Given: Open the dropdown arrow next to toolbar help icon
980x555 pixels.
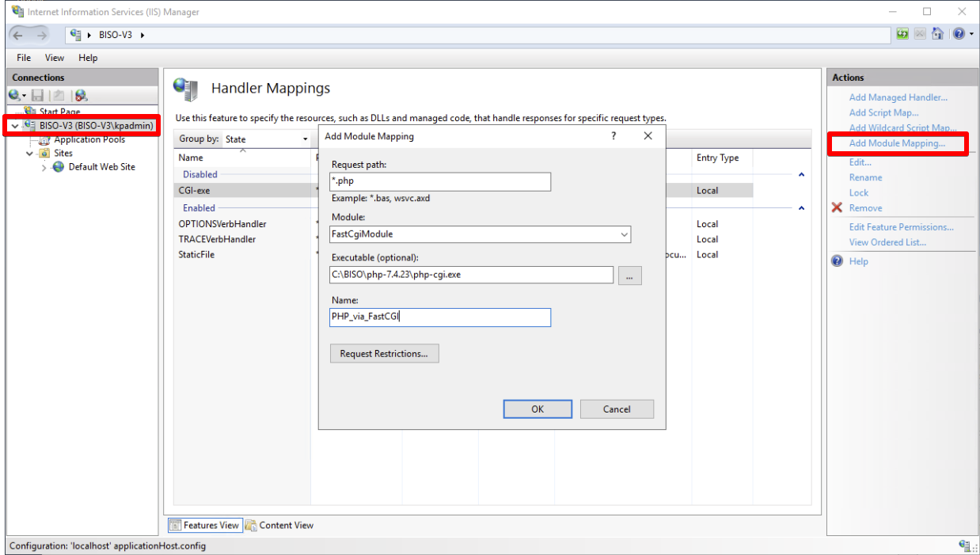Looking at the screenshot, I should point(971,35).
